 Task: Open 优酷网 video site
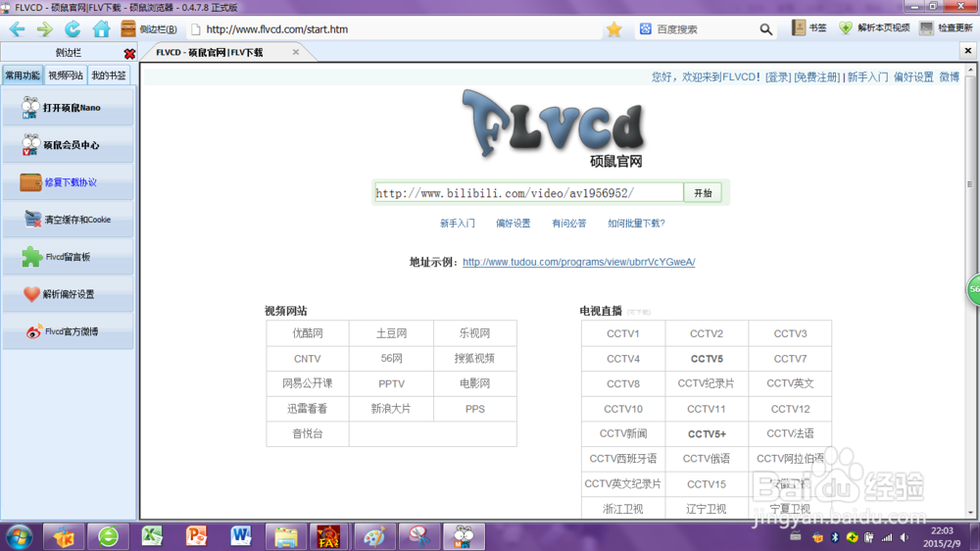tap(308, 333)
